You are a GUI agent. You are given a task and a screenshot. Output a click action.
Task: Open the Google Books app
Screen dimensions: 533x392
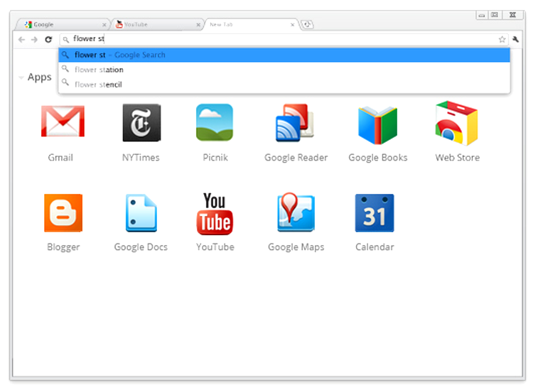377,125
